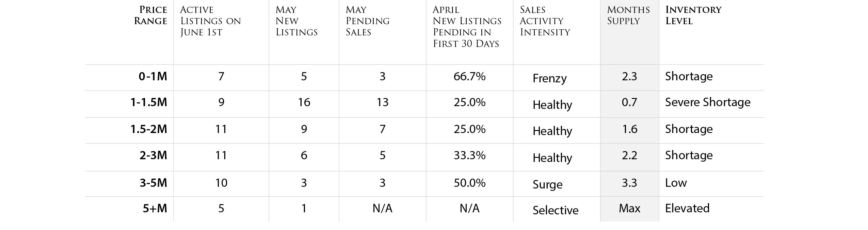Select the Active Listings on June 1st header
Viewport: 868px width, 230px height.
click(x=210, y=21)
